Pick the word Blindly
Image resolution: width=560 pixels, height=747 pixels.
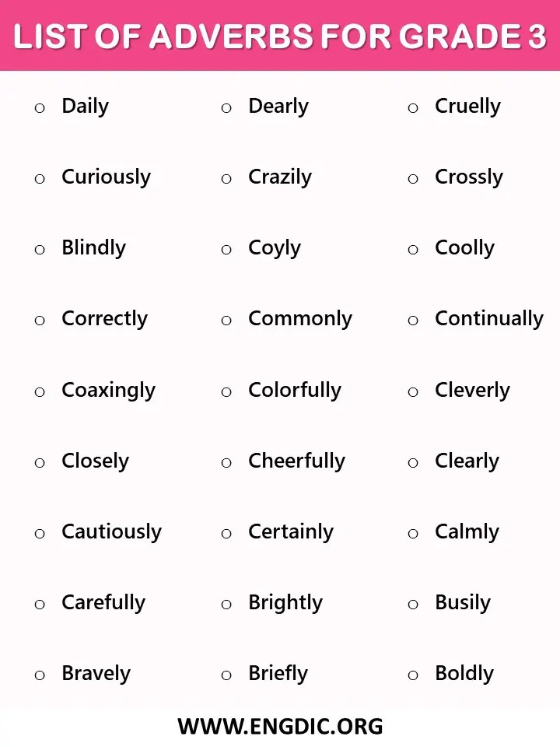tap(93, 248)
